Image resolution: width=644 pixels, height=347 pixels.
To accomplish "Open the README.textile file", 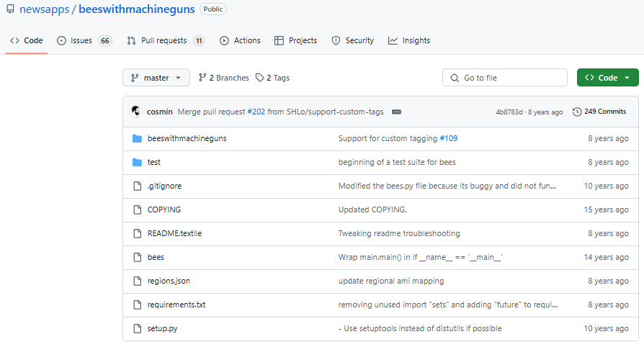I will pyautogui.click(x=174, y=233).
